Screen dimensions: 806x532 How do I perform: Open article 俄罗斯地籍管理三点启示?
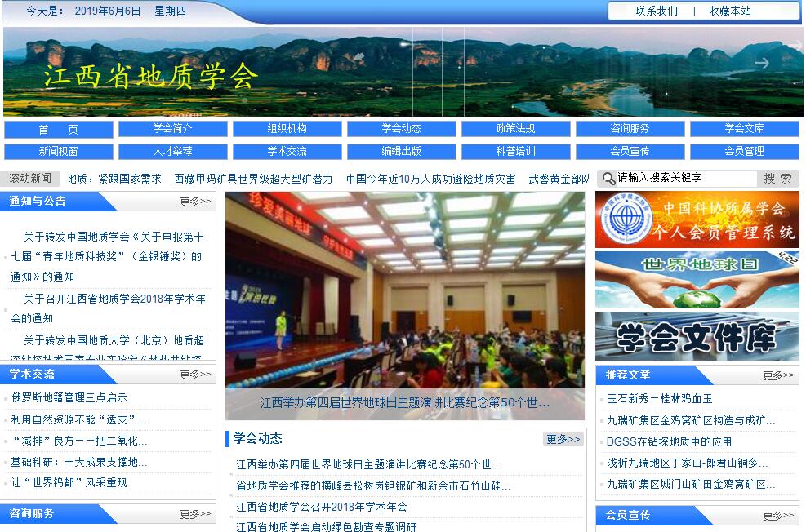pos(69,397)
